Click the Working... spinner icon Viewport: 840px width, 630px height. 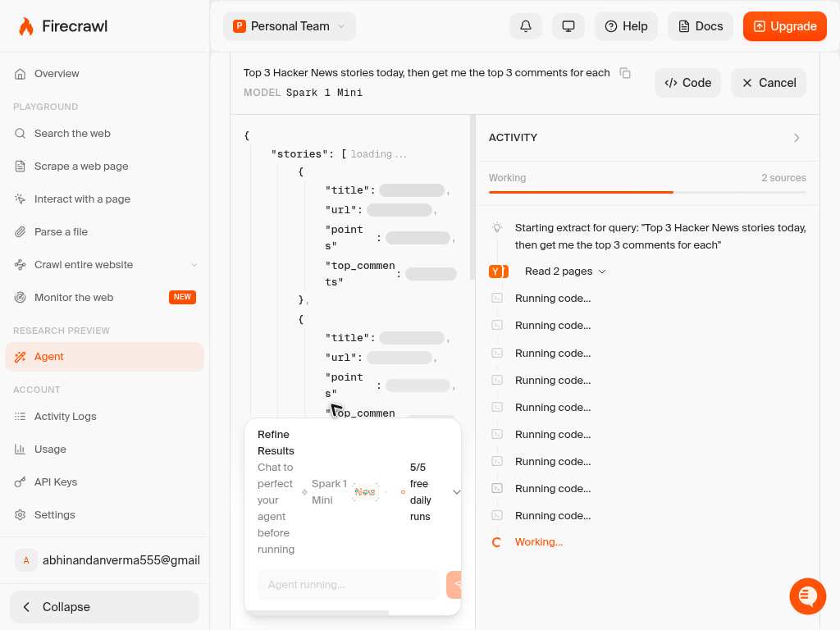[496, 542]
